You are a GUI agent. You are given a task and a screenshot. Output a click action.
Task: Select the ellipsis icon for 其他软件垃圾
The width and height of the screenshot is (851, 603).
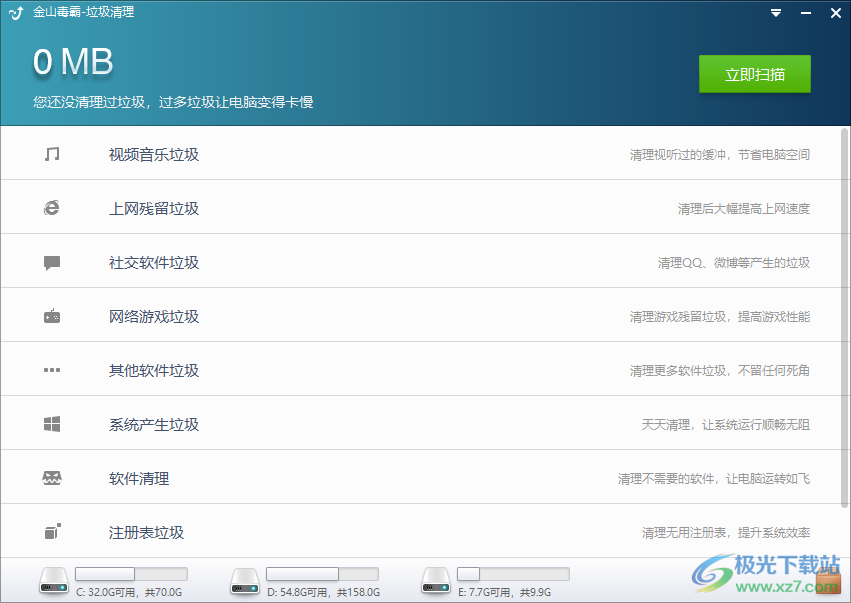[53, 368]
